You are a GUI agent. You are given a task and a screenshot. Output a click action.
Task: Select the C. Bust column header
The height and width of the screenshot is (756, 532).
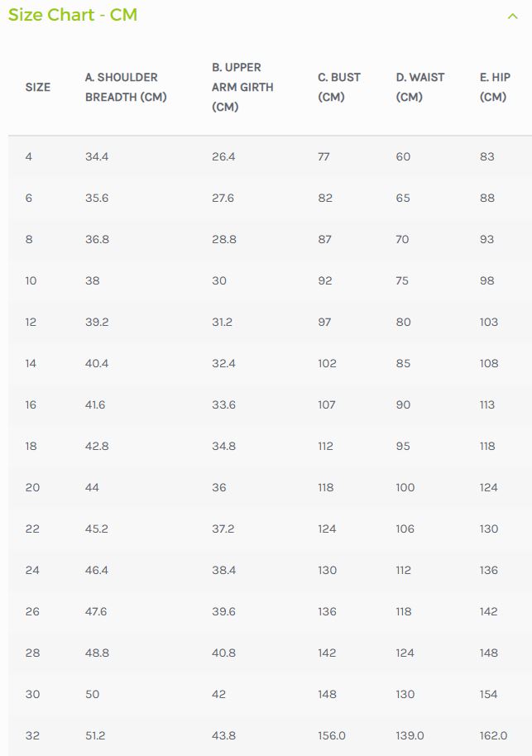(339, 87)
